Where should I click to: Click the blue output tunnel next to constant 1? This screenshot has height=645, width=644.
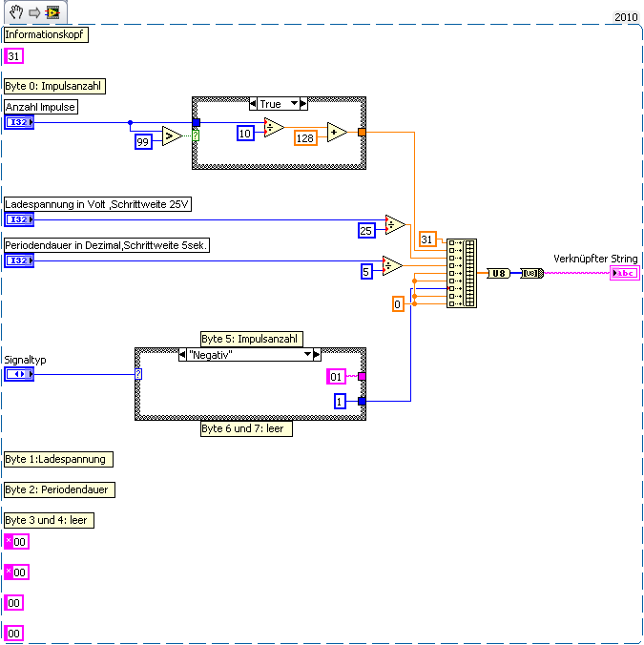(x=362, y=401)
